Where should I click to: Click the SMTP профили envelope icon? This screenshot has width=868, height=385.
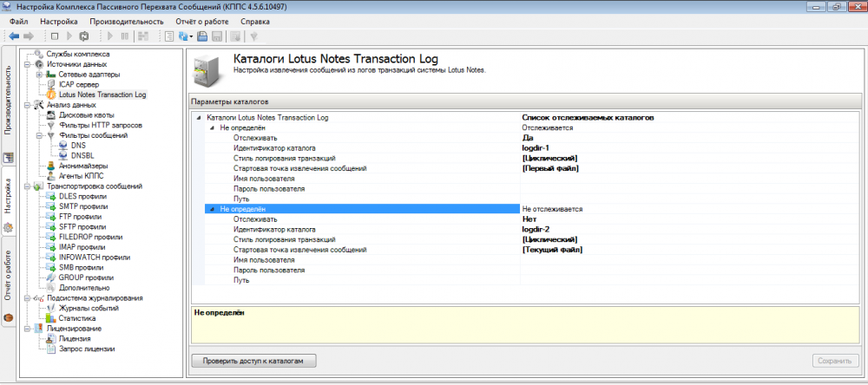tap(51, 206)
